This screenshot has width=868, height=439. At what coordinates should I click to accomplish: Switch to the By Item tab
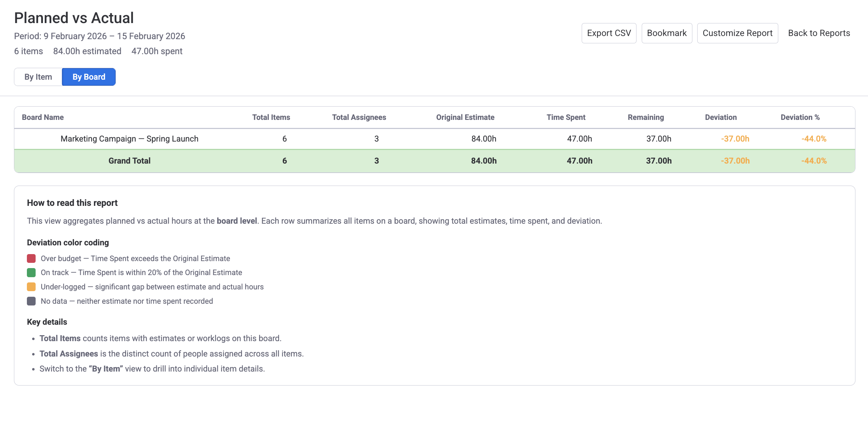(38, 77)
